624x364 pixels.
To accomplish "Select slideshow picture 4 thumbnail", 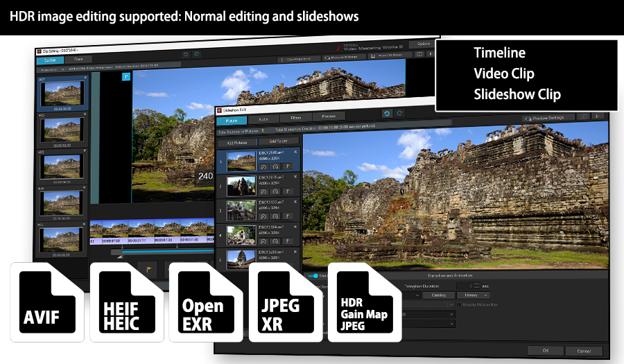I will (241, 235).
